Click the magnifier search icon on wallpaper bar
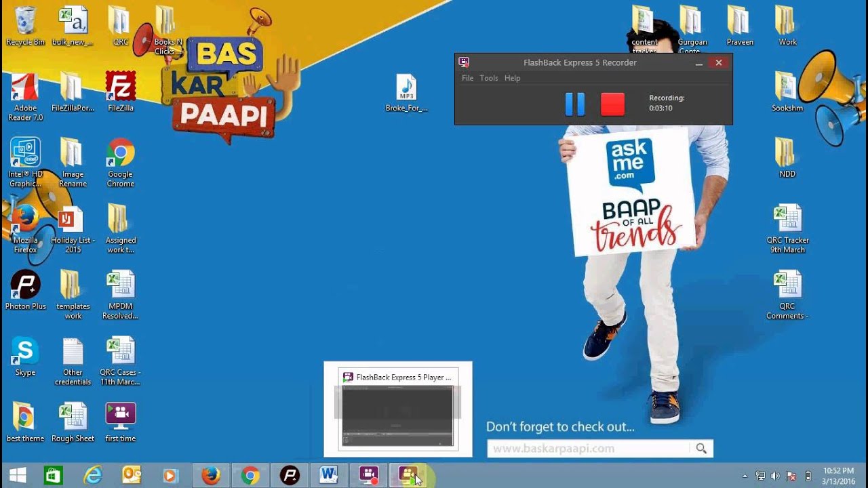Screen dimensions: 868x488 click(x=701, y=449)
